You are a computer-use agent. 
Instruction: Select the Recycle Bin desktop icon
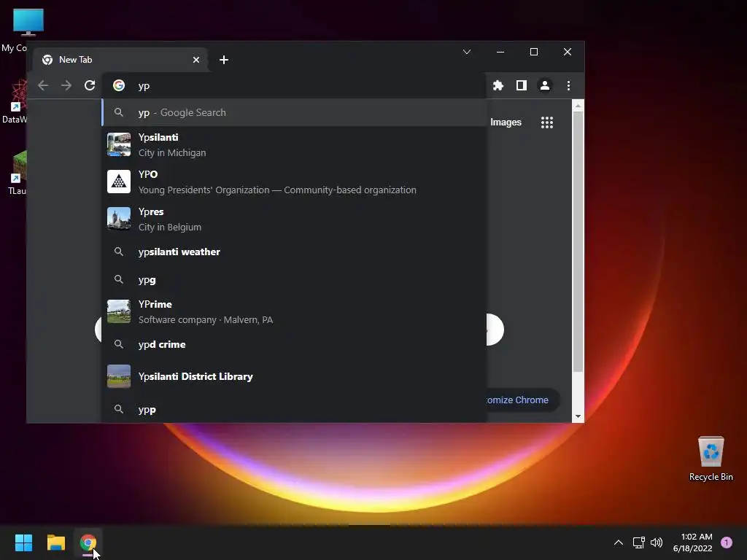(x=711, y=458)
